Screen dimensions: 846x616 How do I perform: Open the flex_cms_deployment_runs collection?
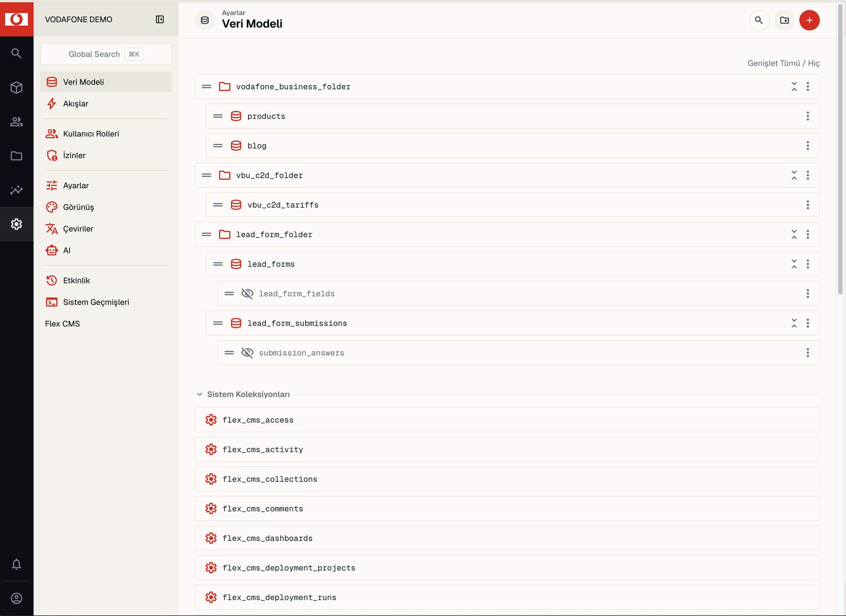pos(507,597)
